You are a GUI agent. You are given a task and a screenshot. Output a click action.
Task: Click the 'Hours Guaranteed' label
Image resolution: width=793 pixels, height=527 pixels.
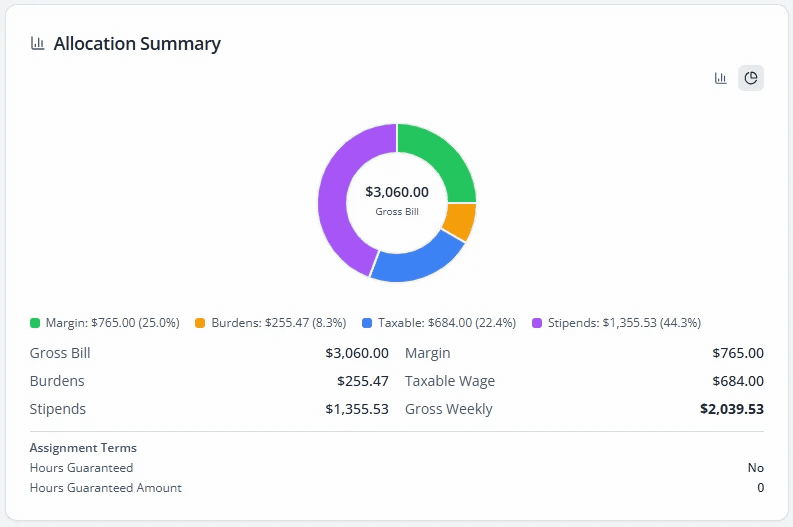coord(81,468)
